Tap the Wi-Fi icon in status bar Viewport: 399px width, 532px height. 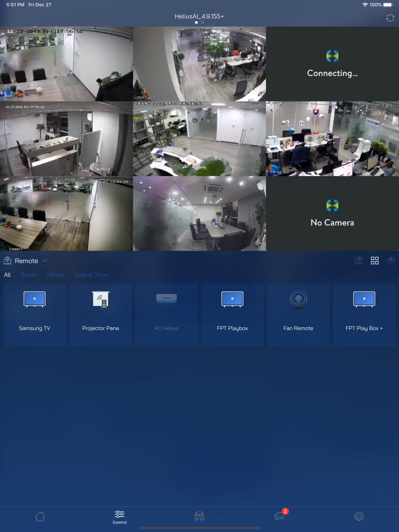[365, 5]
